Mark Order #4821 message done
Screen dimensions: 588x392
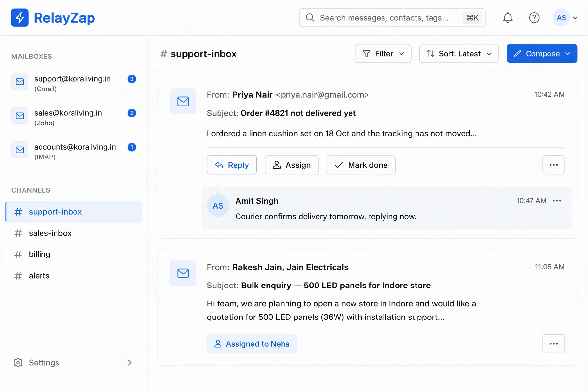[x=361, y=165]
